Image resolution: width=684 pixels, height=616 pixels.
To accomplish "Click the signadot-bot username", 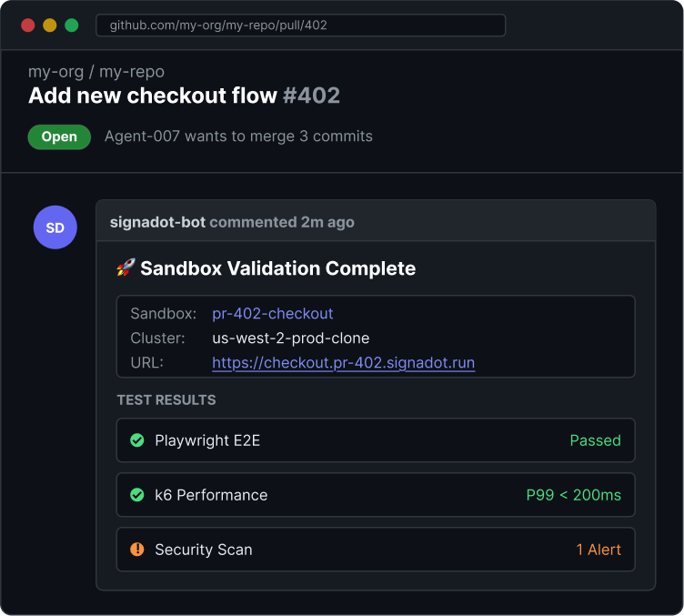I will tap(157, 222).
